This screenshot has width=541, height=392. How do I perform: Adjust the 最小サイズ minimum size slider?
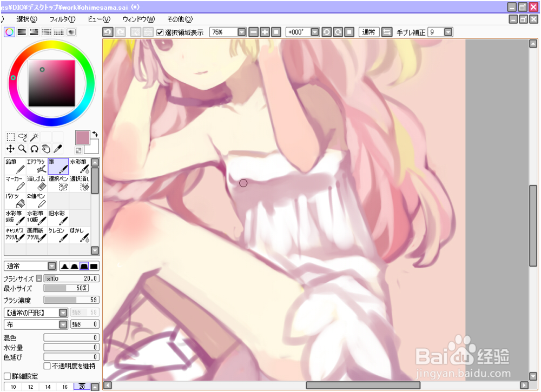coord(66,288)
